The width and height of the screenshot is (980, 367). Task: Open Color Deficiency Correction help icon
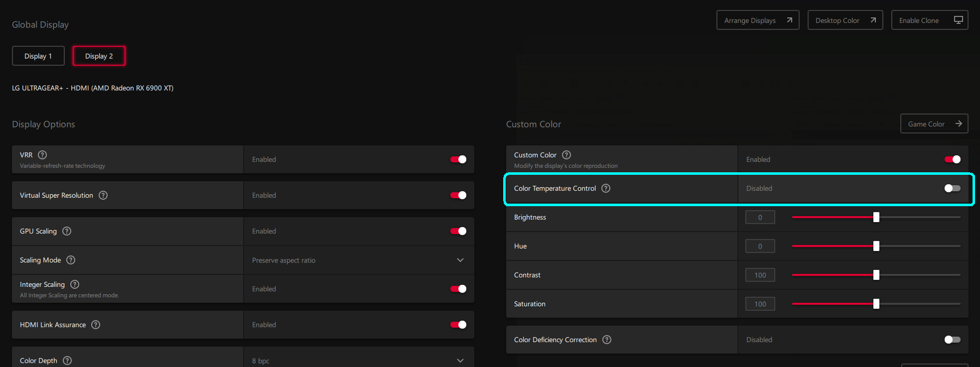[x=607, y=340]
